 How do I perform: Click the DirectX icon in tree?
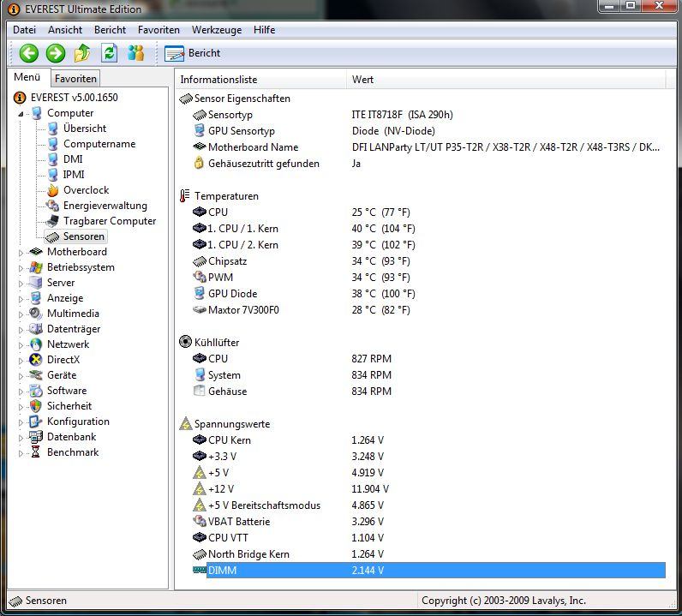point(36,360)
